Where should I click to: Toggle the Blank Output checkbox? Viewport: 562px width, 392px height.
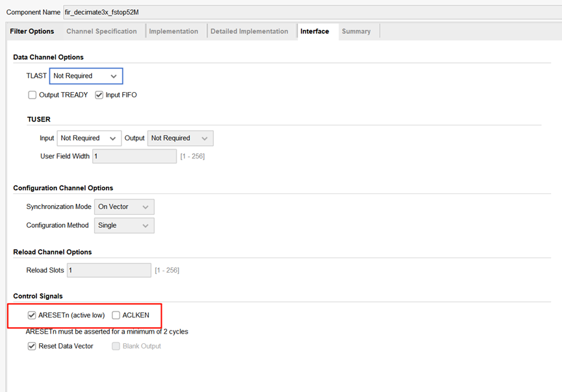[x=116, y=346]
